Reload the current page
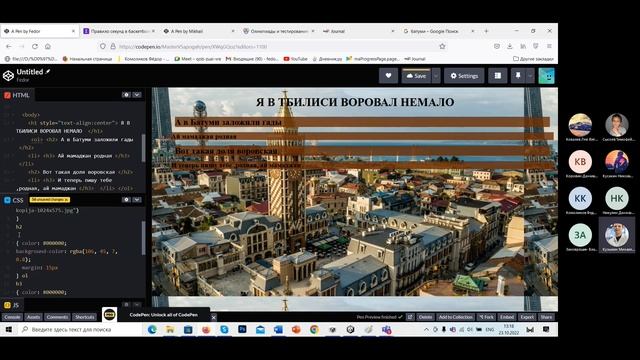 (x=35, y=47)
